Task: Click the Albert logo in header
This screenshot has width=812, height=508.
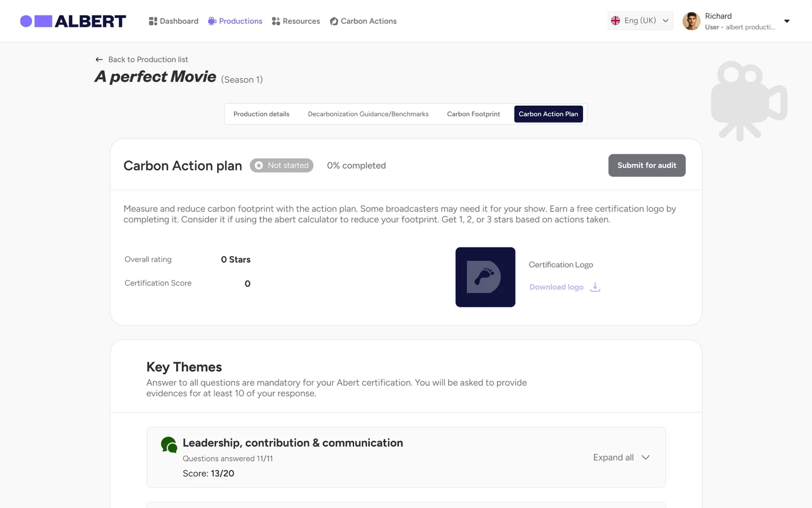Action: click(x=73, y=21)
